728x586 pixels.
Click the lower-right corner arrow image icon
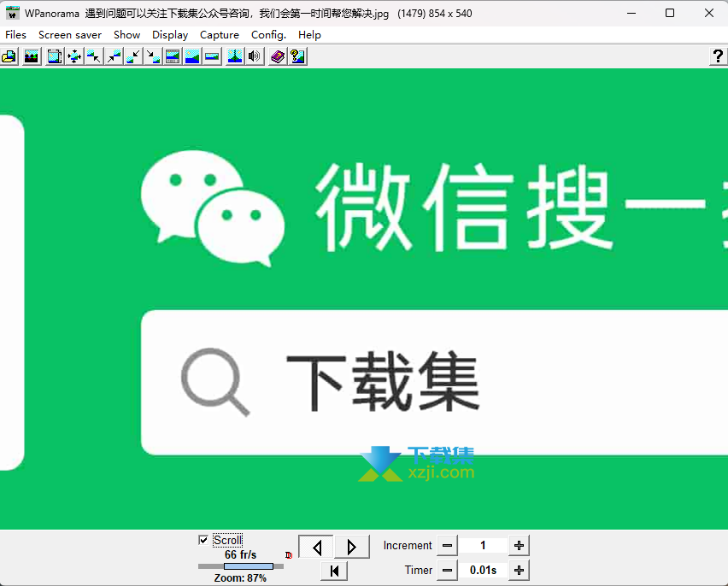[153, 56]
